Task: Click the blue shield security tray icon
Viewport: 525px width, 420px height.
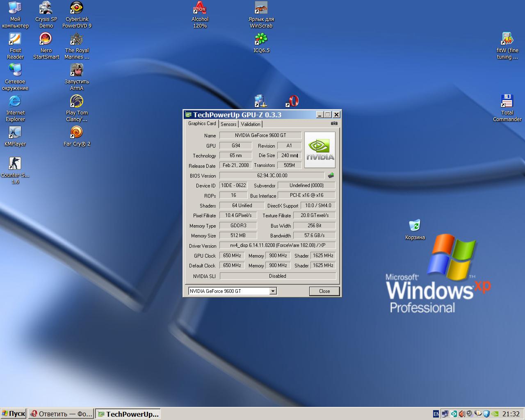Action: click(486, 414)
